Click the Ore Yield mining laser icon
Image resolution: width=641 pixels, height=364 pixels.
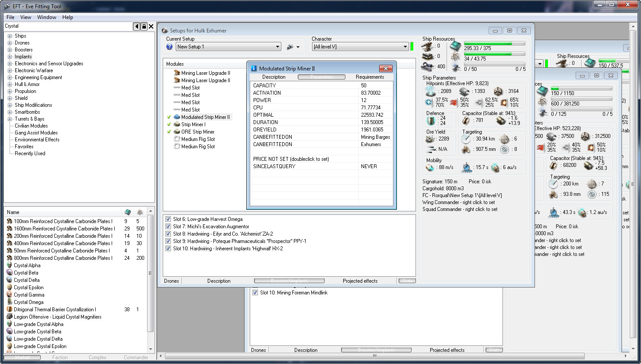[430, 139]
